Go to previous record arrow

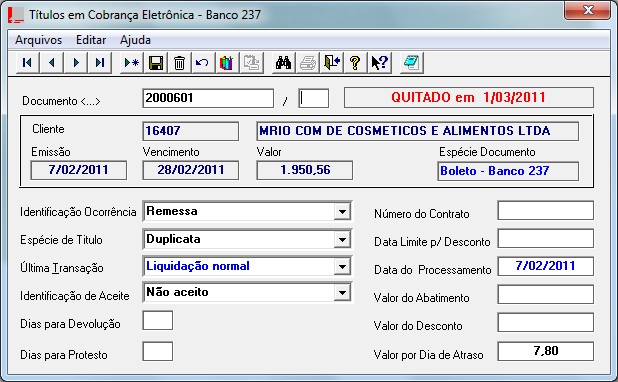[51, 63]
